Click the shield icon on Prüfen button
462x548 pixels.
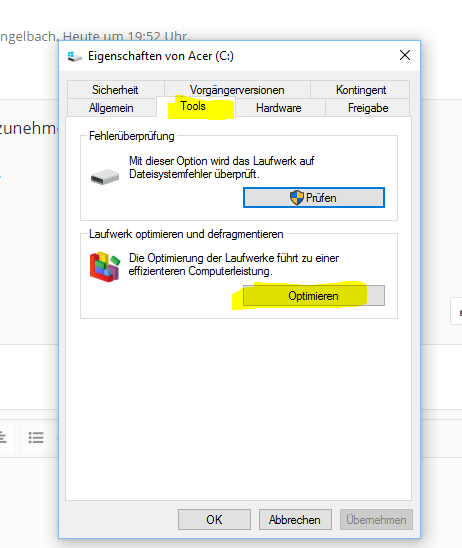click(297, 198)
